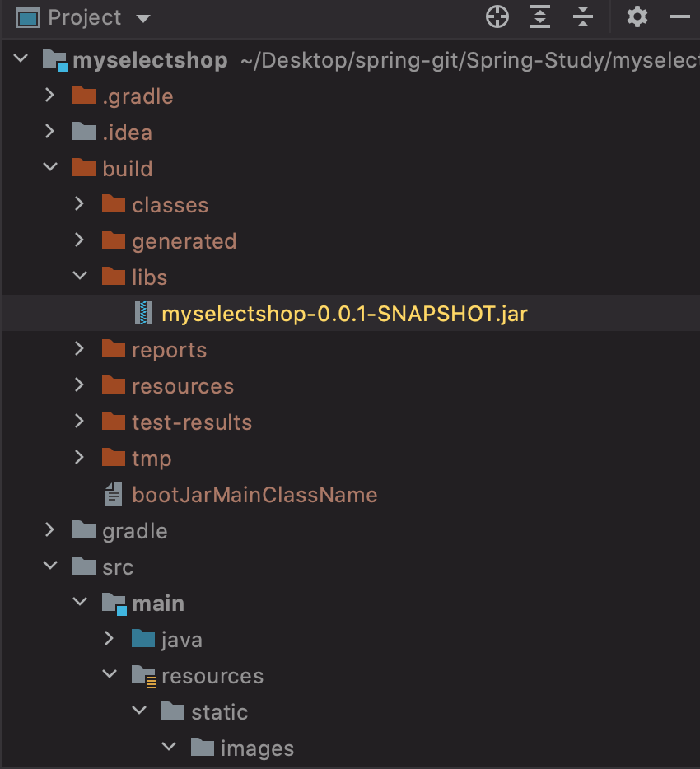This screenshot has width=700, height=769.
Task: Click the Collapse All icon
Action: click(x=583, y=17)
